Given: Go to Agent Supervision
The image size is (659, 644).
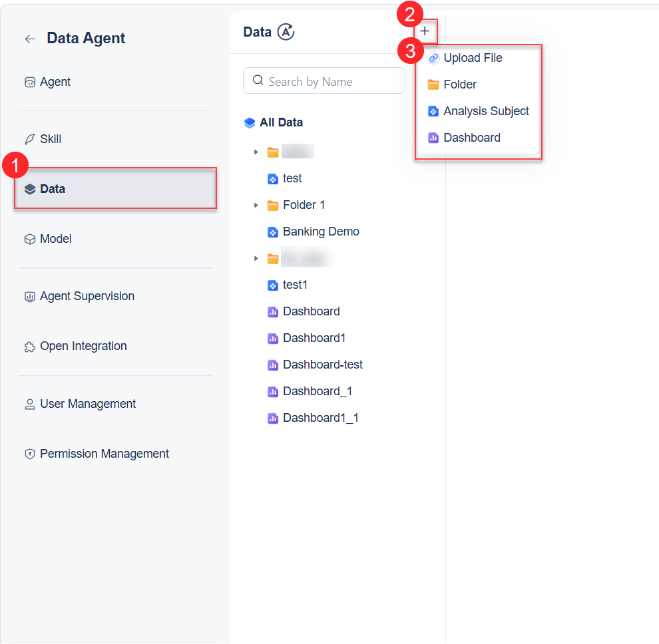Looking at the screenshot, I should 87,296.
